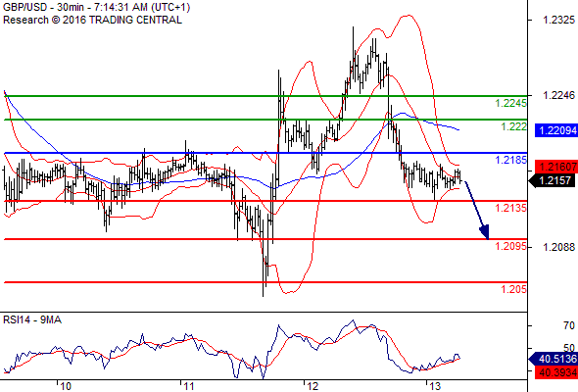Click the black 1.2157 current price tag
Viewport: 578px width, 392px height.
pyautogui.click(x=554, y=180)
